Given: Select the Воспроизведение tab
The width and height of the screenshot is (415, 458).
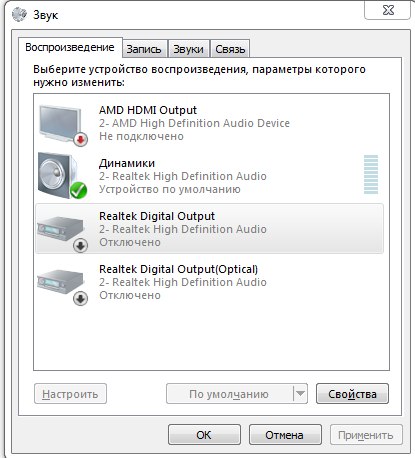Looking at the screenshot, I should pyautogui.click(x=70, y=48).
